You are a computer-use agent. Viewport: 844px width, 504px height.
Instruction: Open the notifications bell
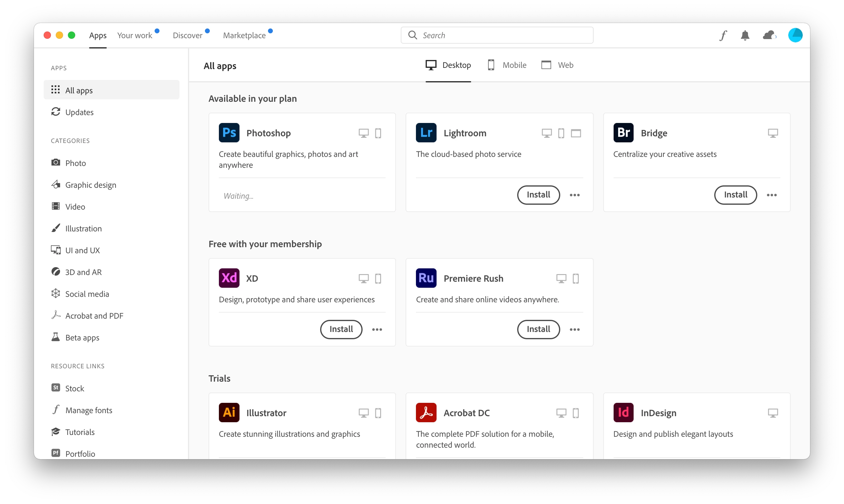pos(745,35)
